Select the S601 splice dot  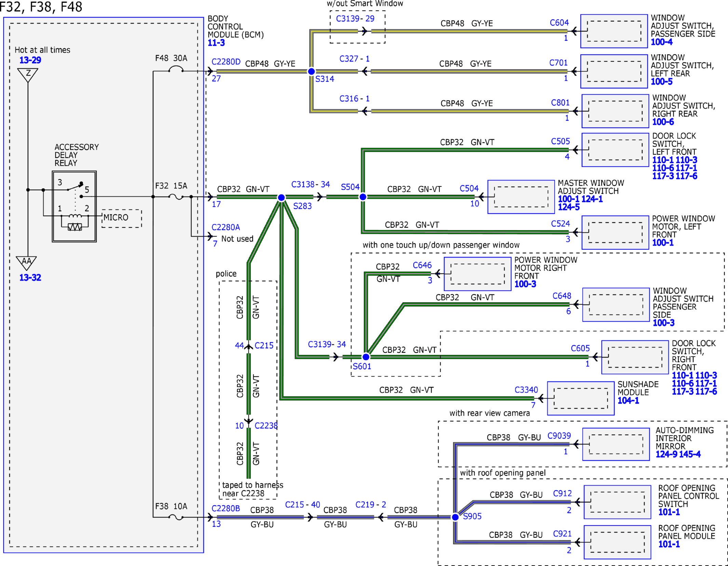[366, 357]
